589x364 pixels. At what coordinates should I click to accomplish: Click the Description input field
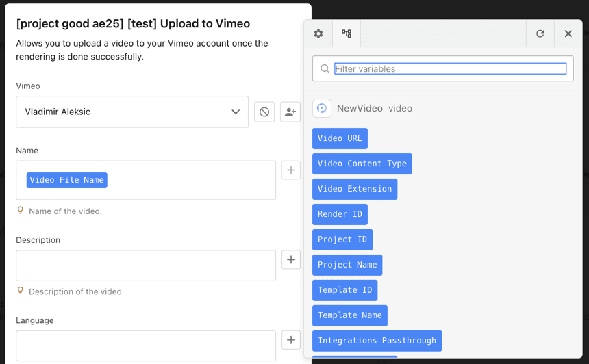[146, 265]
